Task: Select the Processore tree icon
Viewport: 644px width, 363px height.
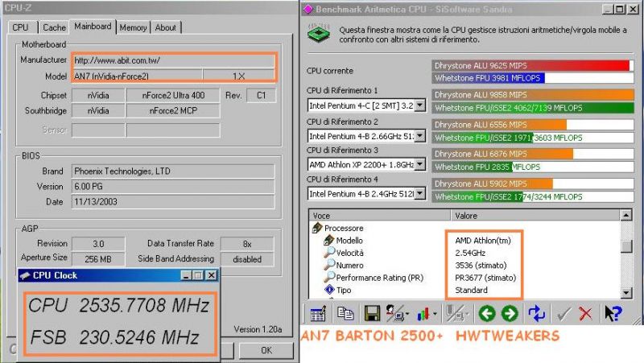Action: (317, 228)
